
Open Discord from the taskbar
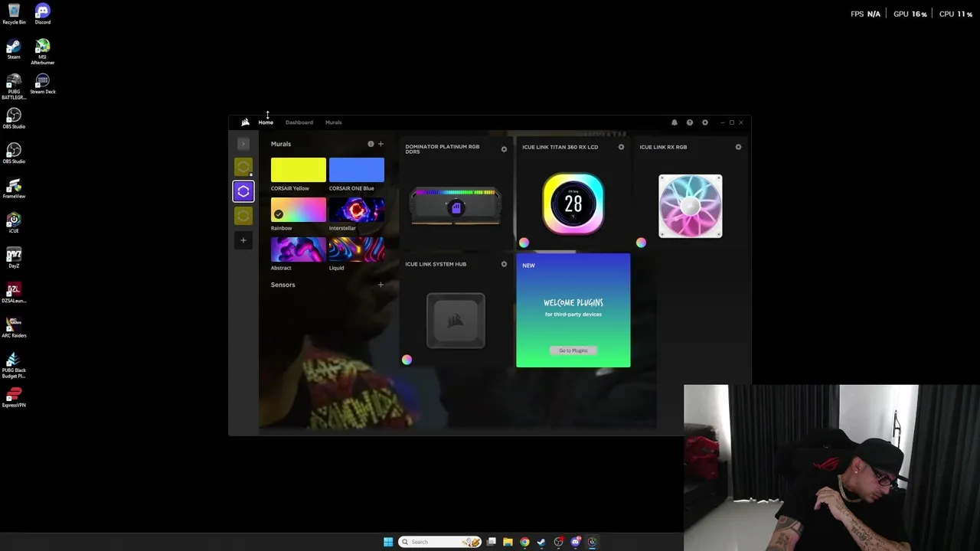coord(576,542)
